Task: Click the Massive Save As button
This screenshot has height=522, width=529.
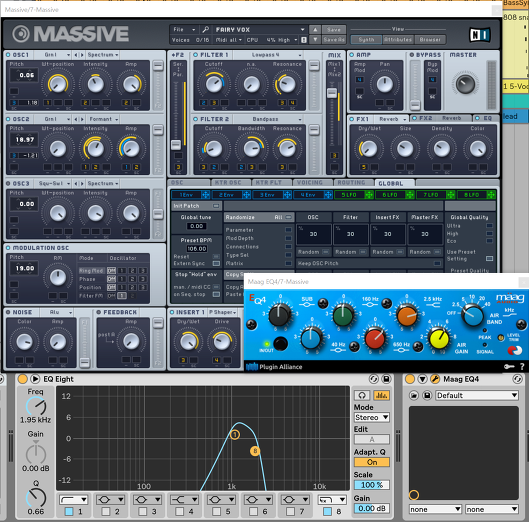Action: [334, 40]
